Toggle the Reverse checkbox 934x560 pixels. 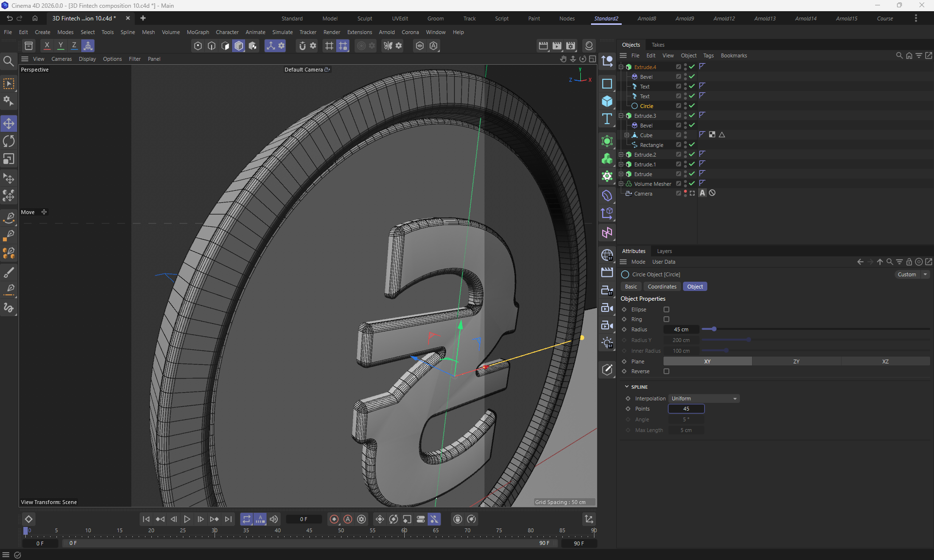[x=666, y=371]
